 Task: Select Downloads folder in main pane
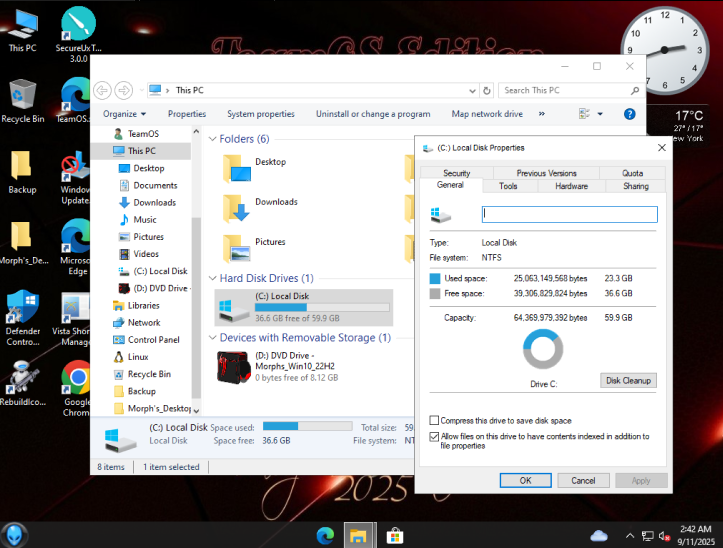261,208
